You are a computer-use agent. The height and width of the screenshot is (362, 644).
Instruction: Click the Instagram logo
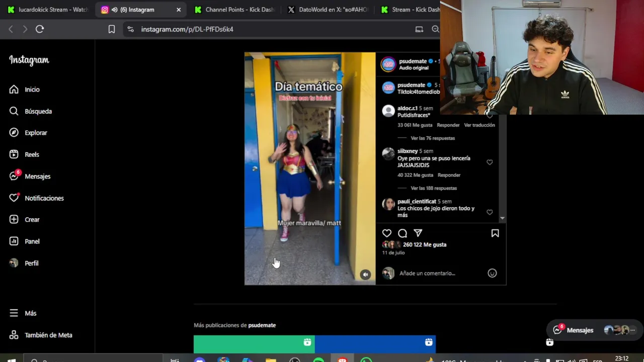(29, 60)
